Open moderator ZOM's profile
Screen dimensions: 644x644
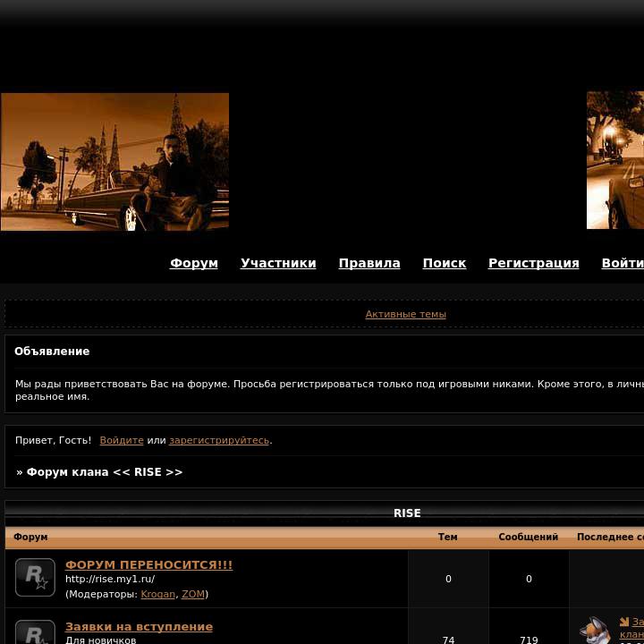193,594
